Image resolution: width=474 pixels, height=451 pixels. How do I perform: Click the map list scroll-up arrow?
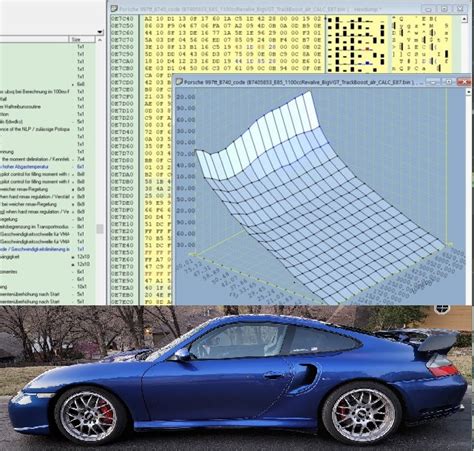99,40
